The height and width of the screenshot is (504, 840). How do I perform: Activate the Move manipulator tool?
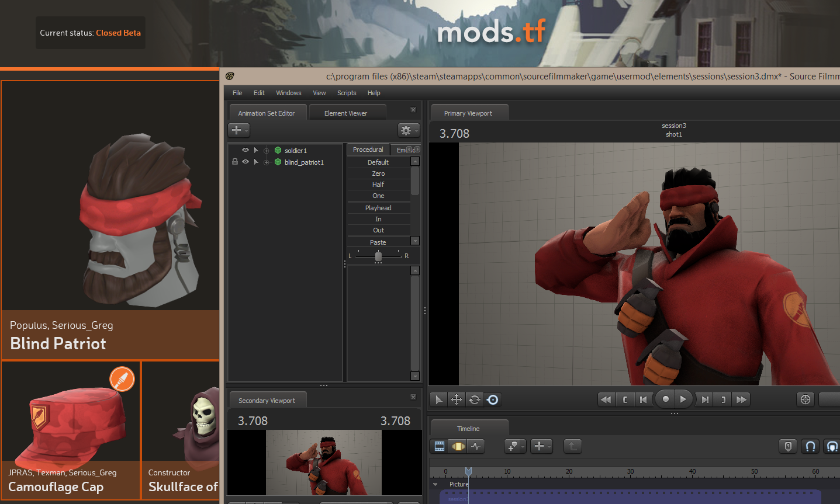coord(457,399)
